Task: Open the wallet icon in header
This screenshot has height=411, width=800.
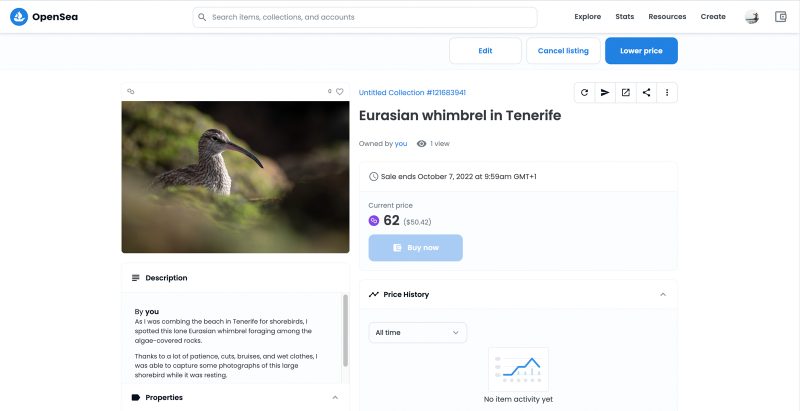Action: point(781,17)
